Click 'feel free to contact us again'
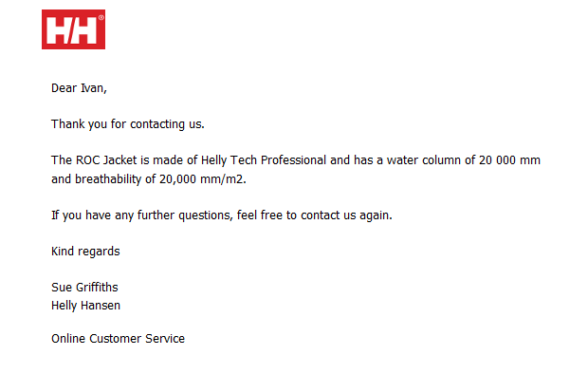The height and width of the screenshot is (374, 588). [314, 215]
